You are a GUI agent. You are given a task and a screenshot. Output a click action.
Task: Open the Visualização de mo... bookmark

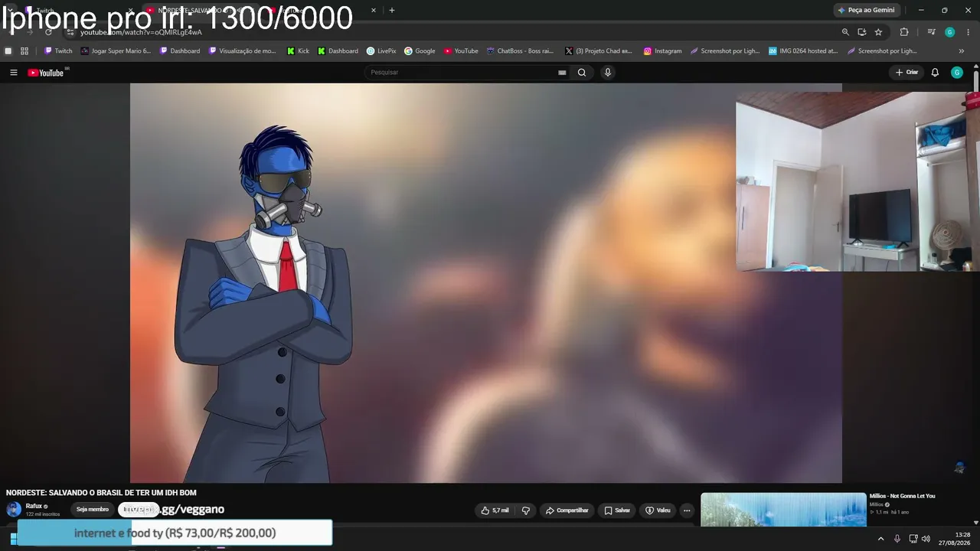pyautogui.click(x=242, y=51)
